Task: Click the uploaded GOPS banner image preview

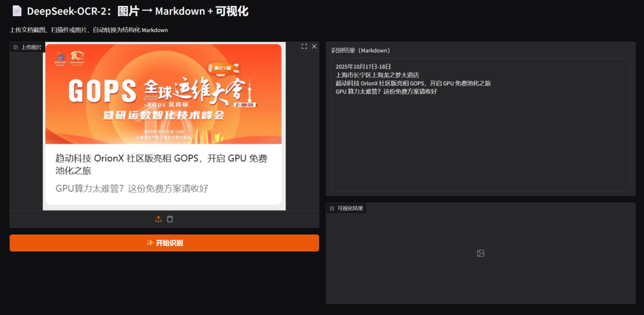Action: pyautogui.click(x=164, y=126)
